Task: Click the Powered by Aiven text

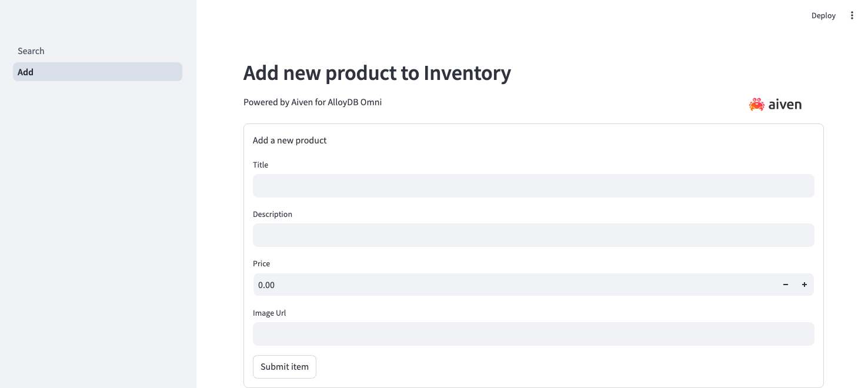Action: tap(312, 102)
